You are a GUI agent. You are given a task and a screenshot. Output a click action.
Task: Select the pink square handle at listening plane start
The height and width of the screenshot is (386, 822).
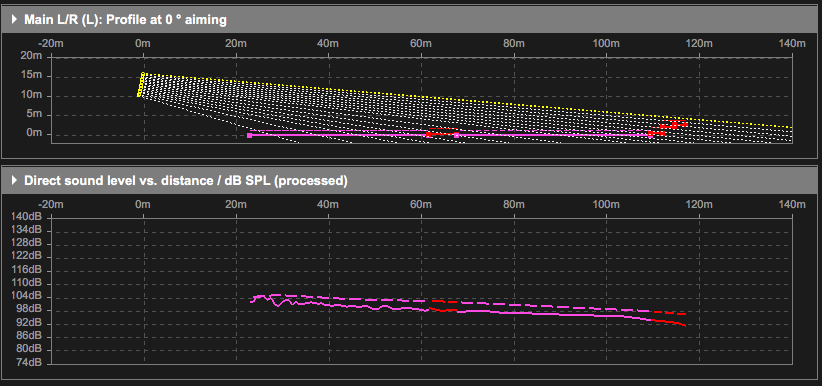tap(250, 135)
